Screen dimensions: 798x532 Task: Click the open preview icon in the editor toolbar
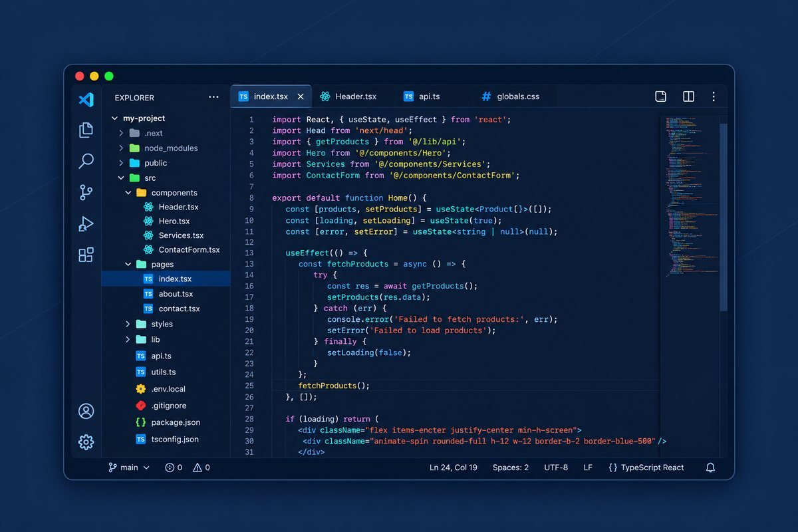(x=660, y=96)
